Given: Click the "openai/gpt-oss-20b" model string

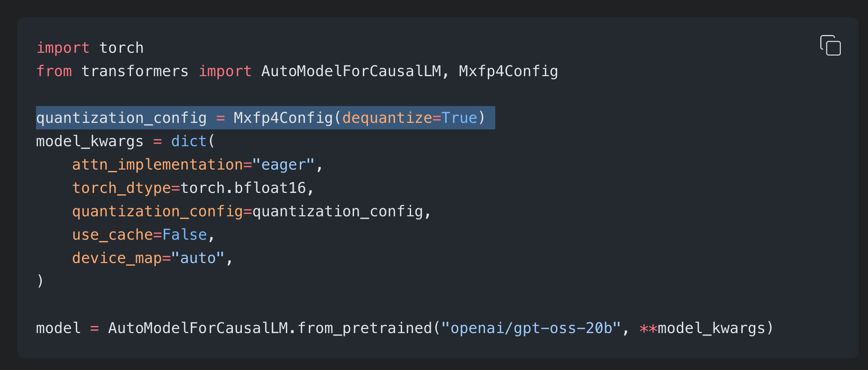Looking at the screenshot, I should tap(531, 328).
